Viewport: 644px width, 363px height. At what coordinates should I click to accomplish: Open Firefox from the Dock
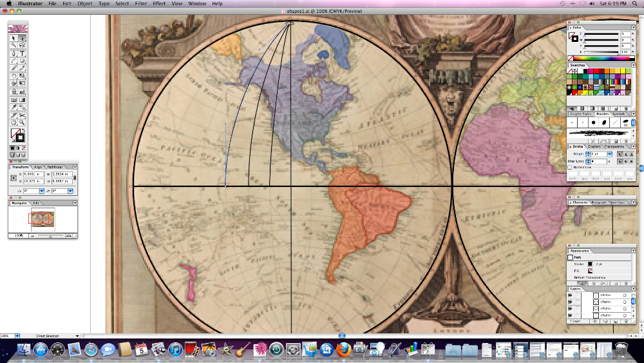tap(343, 350)
